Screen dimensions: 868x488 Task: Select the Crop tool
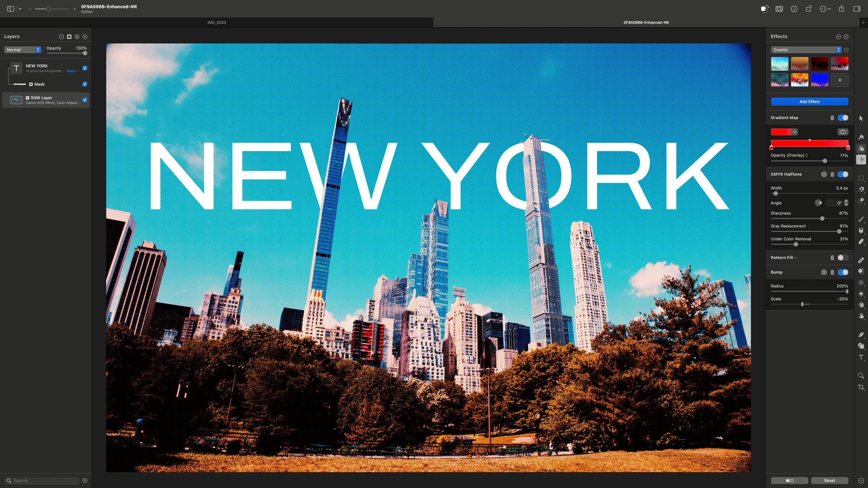coord(861,387)
